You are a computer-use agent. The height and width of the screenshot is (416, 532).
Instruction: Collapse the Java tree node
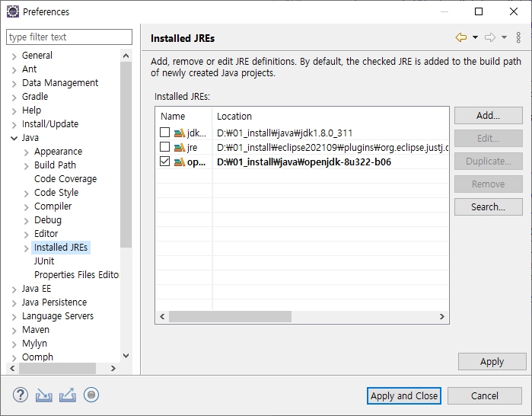14,138
